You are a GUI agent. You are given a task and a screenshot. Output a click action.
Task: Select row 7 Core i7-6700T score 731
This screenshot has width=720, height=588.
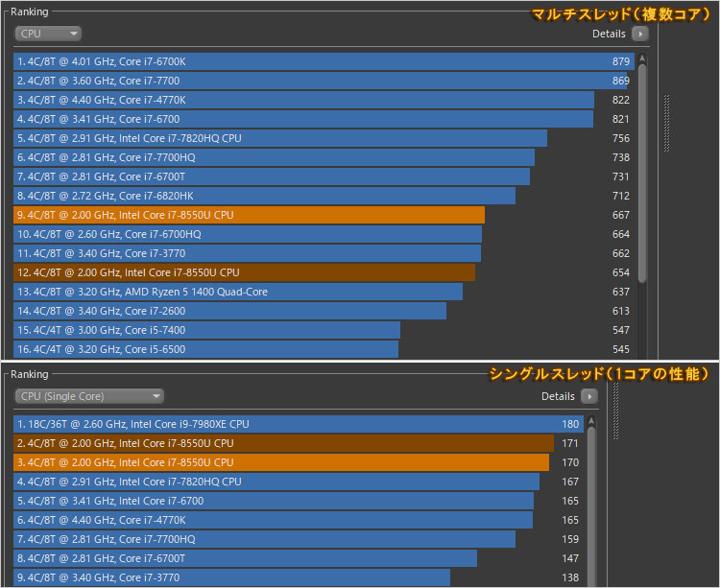(x=324, y=176)
